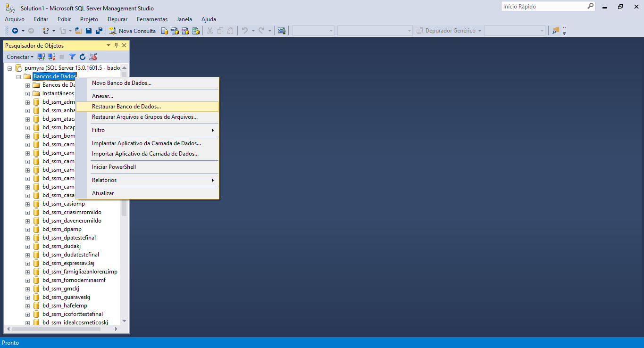Image resolution: width=644 pixels, height=348 pixels.
Task: Select the bd_ssm_fornodeminasmf database
Action: tap(74, 280)
